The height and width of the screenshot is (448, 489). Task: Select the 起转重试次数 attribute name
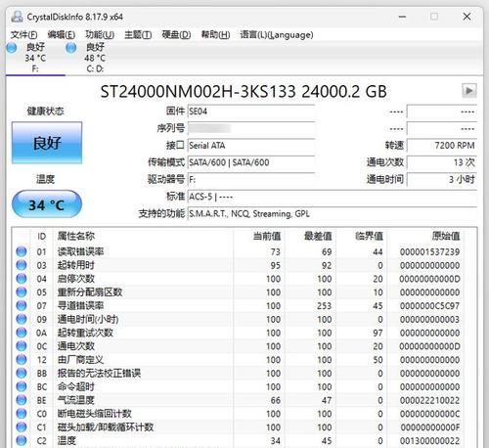pos(85,333)
